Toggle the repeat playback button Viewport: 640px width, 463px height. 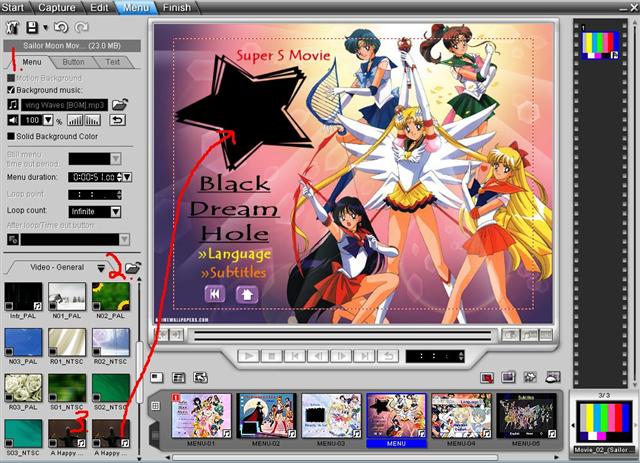pyautogui.click(x=388, y=356)
